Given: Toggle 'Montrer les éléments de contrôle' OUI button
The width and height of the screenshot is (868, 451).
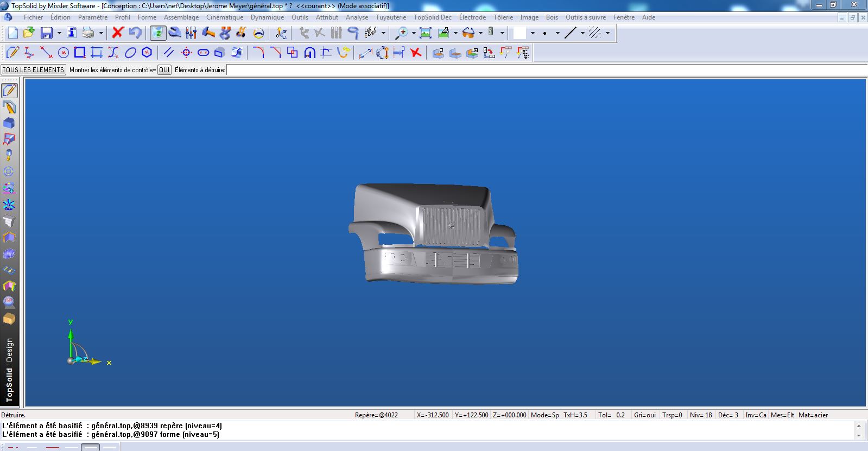Looking at the screenshot, I should (x=164, y=70).
